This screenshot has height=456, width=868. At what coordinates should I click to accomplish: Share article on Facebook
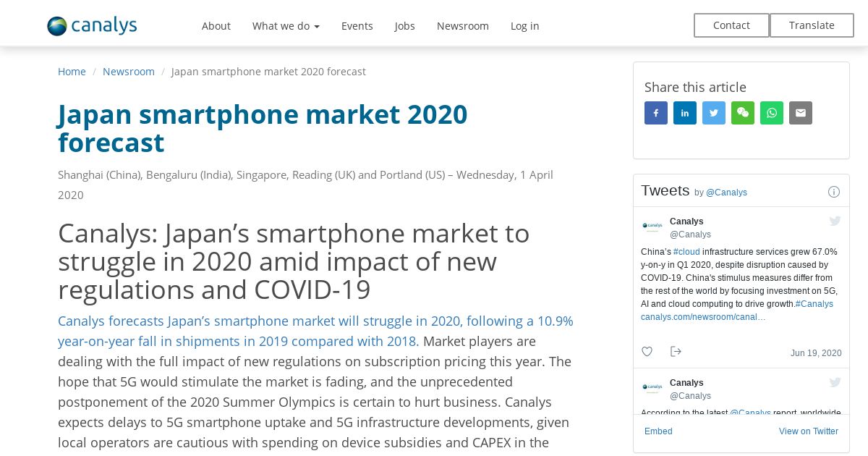[656, 113]
